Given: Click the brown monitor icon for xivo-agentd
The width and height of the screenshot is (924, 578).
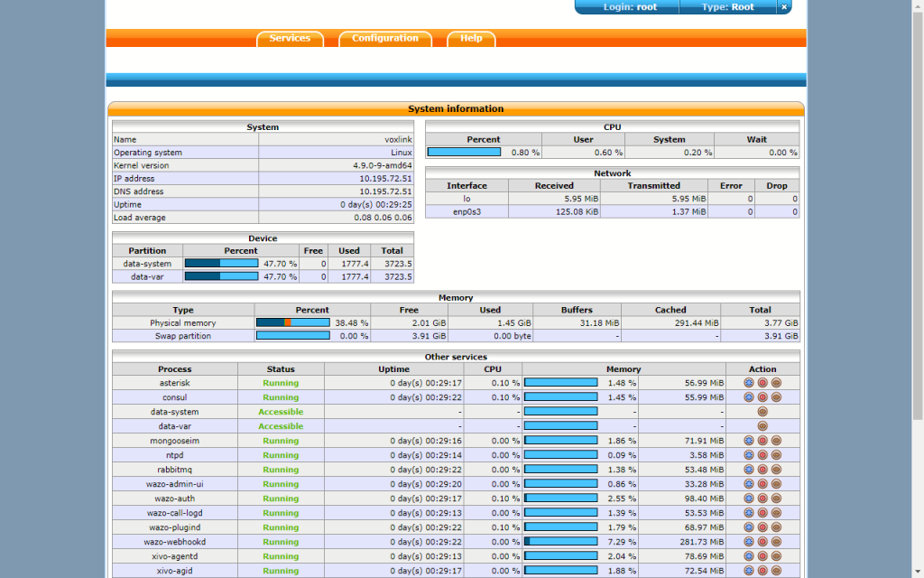Looking at the screenshot, I should coord(776,556).
